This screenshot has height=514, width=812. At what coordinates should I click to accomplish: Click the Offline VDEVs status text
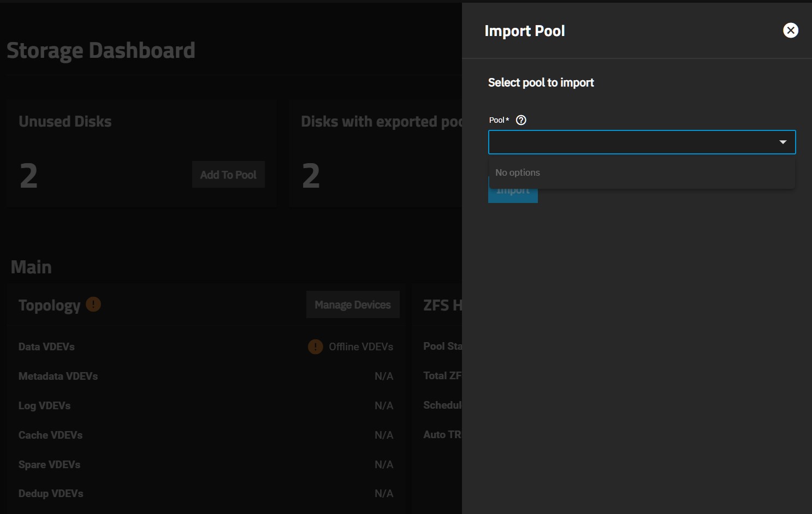(360, 346)
